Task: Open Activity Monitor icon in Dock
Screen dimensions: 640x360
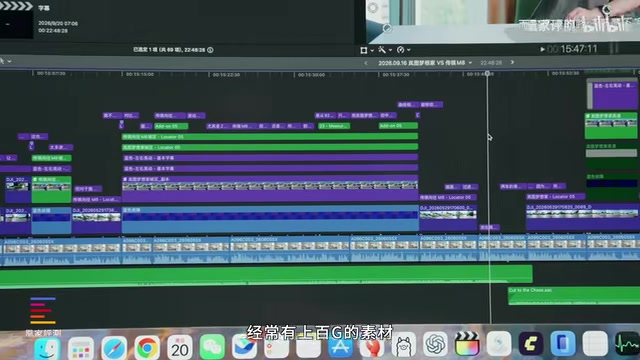Action: pyautogui.click(x=627, y=344)
